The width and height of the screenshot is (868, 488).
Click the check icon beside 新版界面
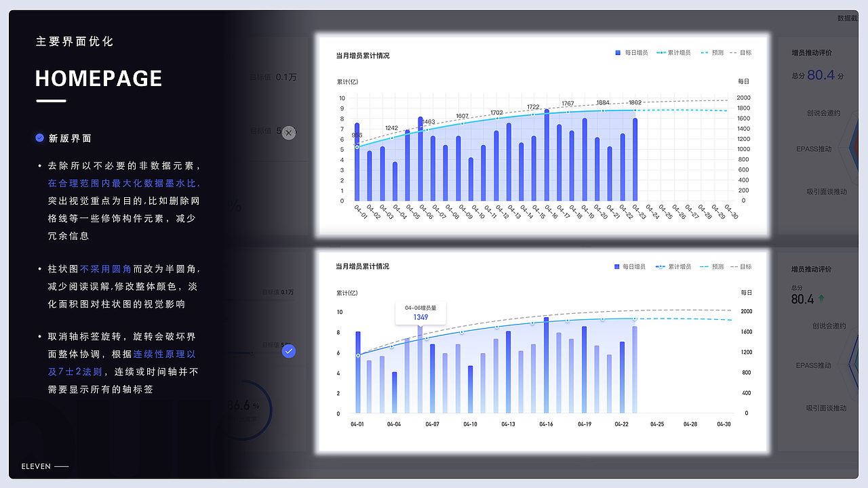pos(40,138)
